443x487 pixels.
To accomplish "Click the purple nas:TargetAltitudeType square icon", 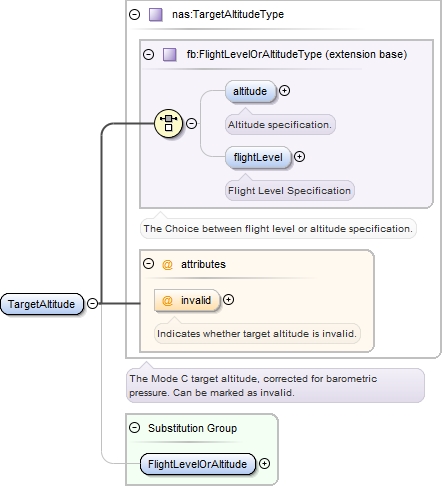I will (x=155, y=15).
